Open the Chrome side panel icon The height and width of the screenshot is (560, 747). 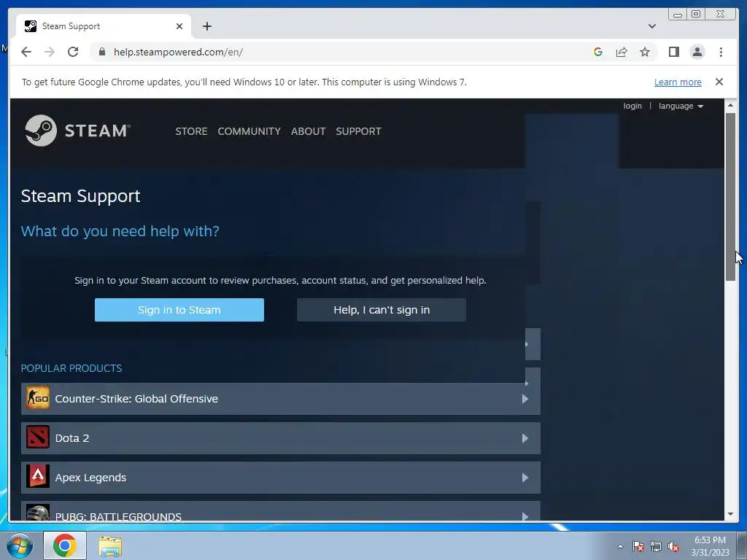[673, 52]
